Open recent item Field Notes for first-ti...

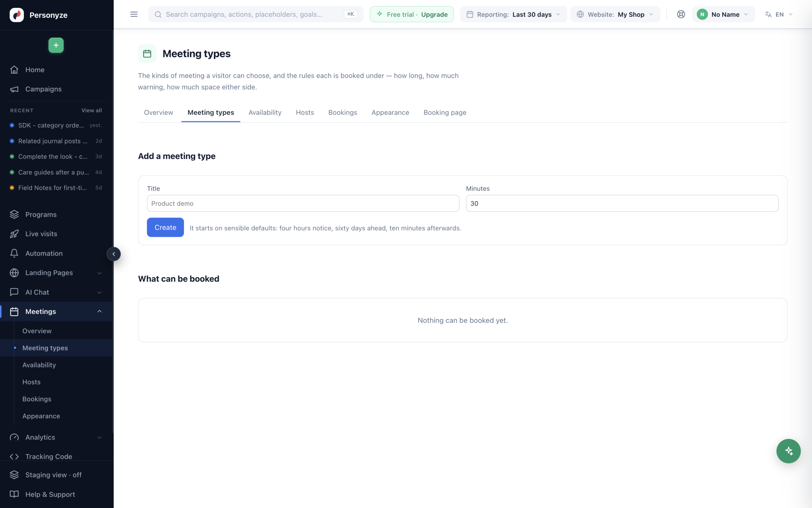click(56, 188)
